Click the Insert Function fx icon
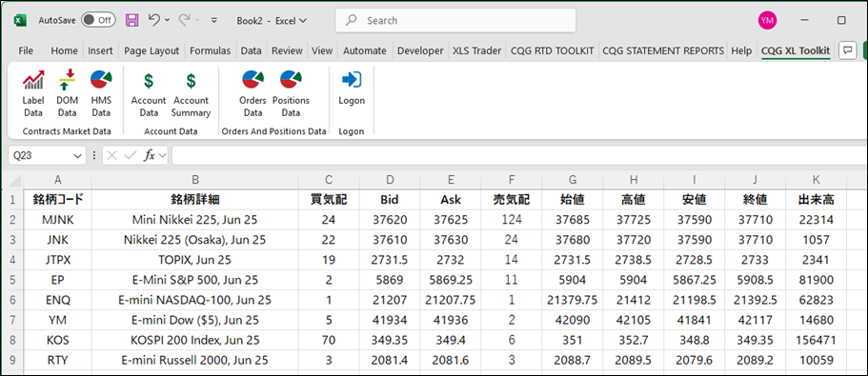Image resolution: width=868 pixels, height=376 pixels. (150, 155)
